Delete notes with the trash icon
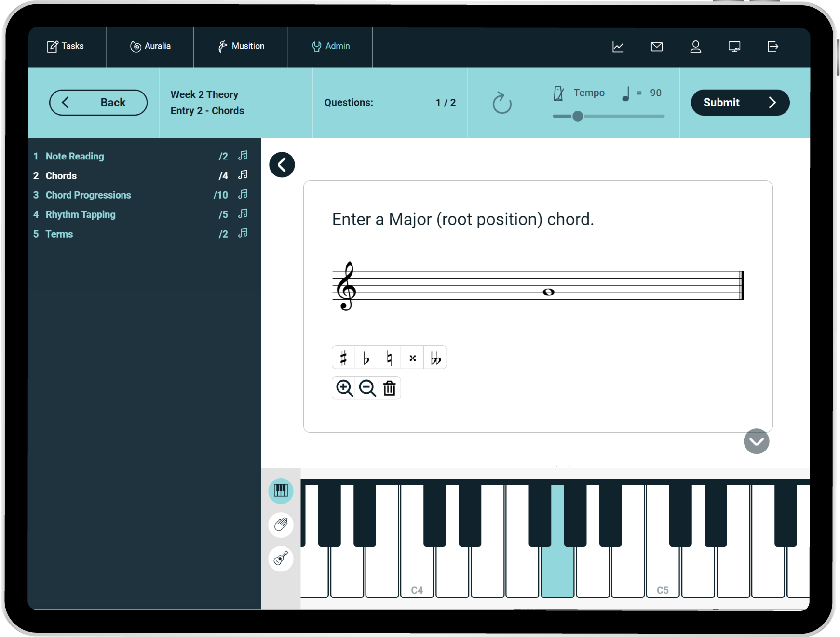840x637 pixels. pyautogui.click(x=389, y=388)
